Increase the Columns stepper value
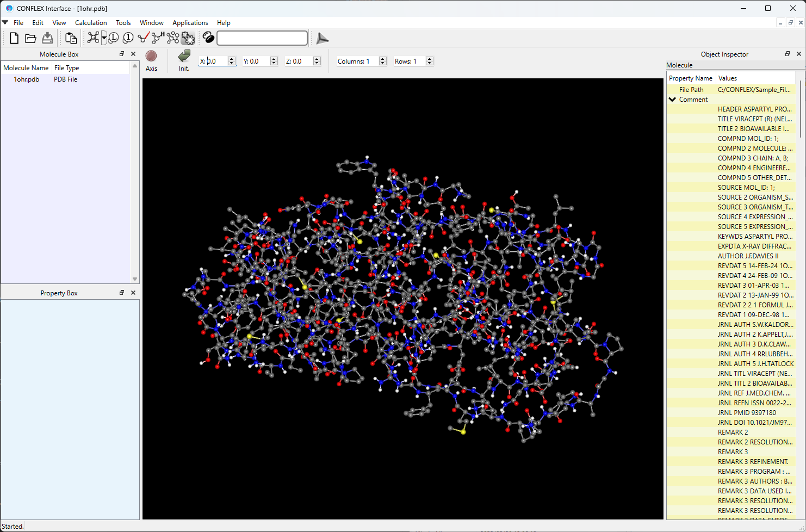Screen dimensions: 806x532 pyautogui.click(x=383, y=59)
